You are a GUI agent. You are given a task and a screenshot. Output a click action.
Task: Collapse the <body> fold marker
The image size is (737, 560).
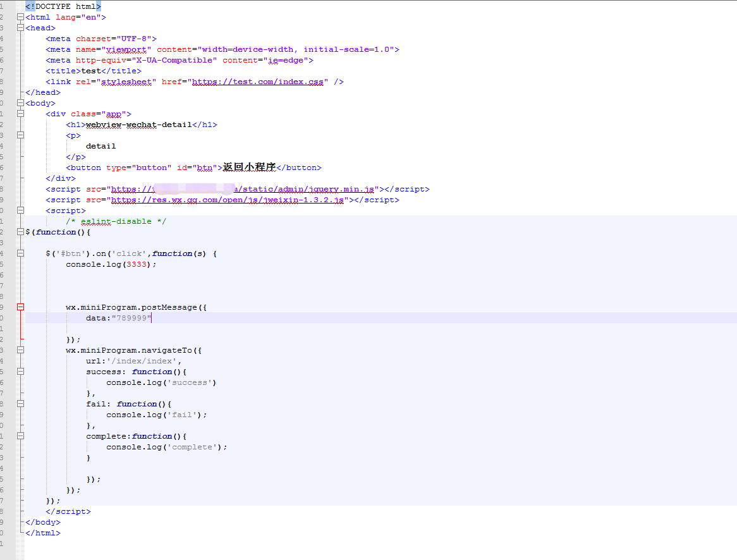(20, 103)
